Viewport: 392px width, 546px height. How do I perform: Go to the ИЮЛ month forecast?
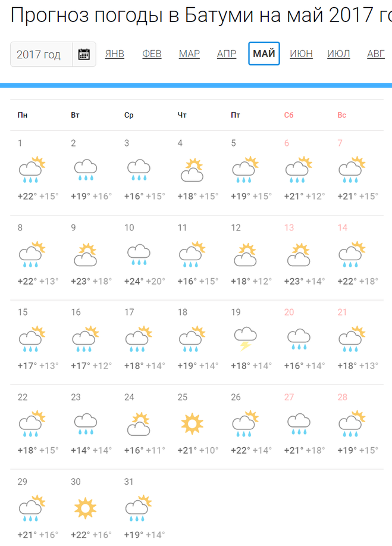(338, 54)
